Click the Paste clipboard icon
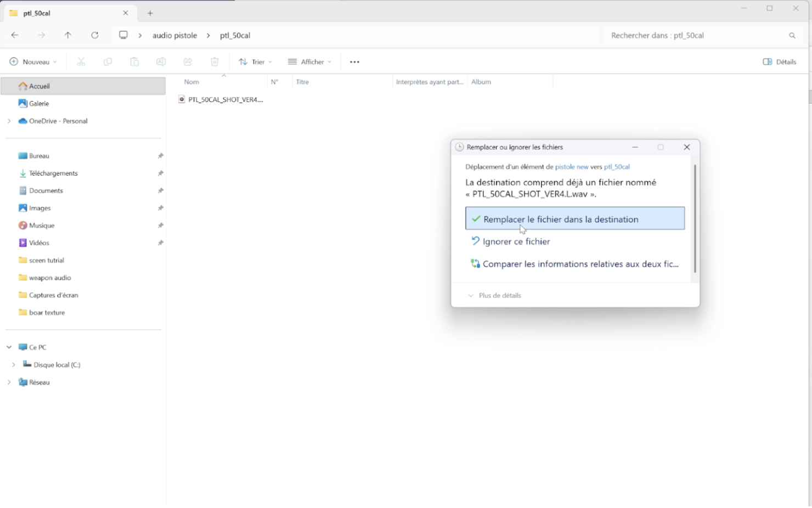The height and width of the screenshot is (508, 812). (134, 62)
